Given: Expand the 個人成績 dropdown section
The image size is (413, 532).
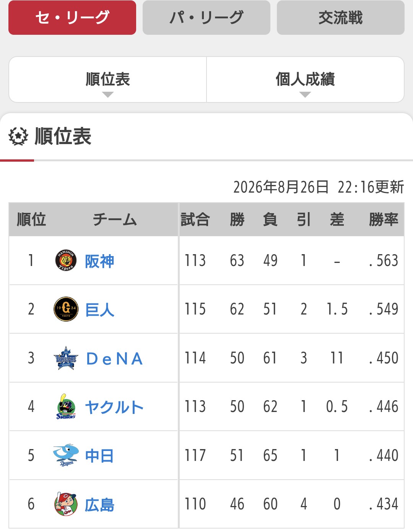Looking at the screenshot, I should tap(305, 79).
